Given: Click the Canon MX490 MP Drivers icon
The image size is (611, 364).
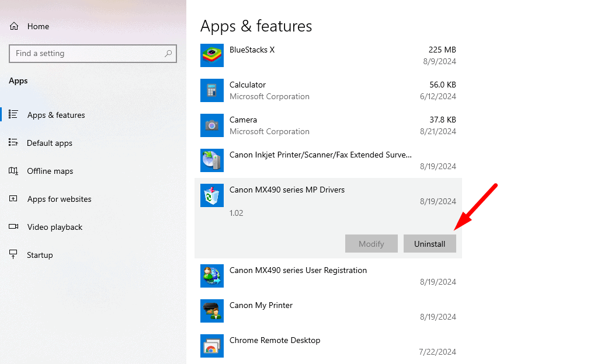Looking at the screenshot, I should [x=212, y=195].
